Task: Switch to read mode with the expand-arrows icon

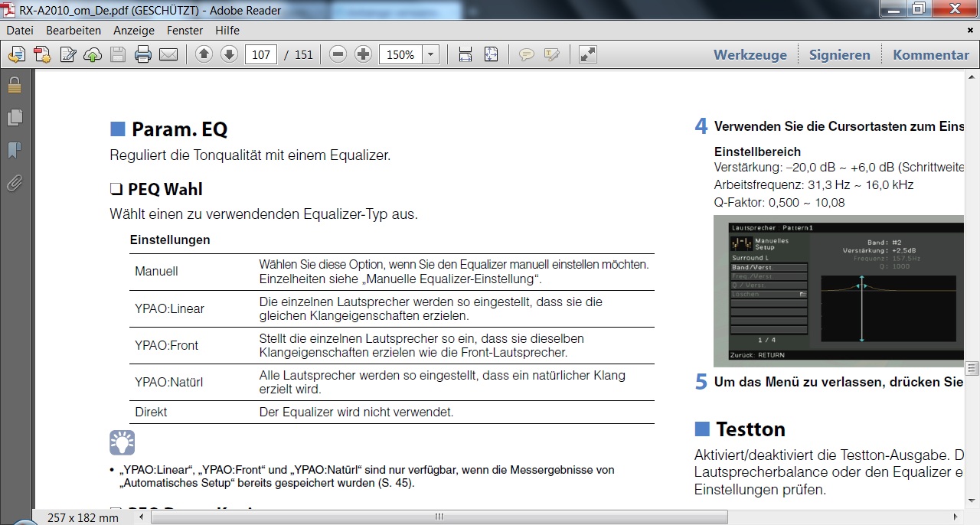Action: 587,54
